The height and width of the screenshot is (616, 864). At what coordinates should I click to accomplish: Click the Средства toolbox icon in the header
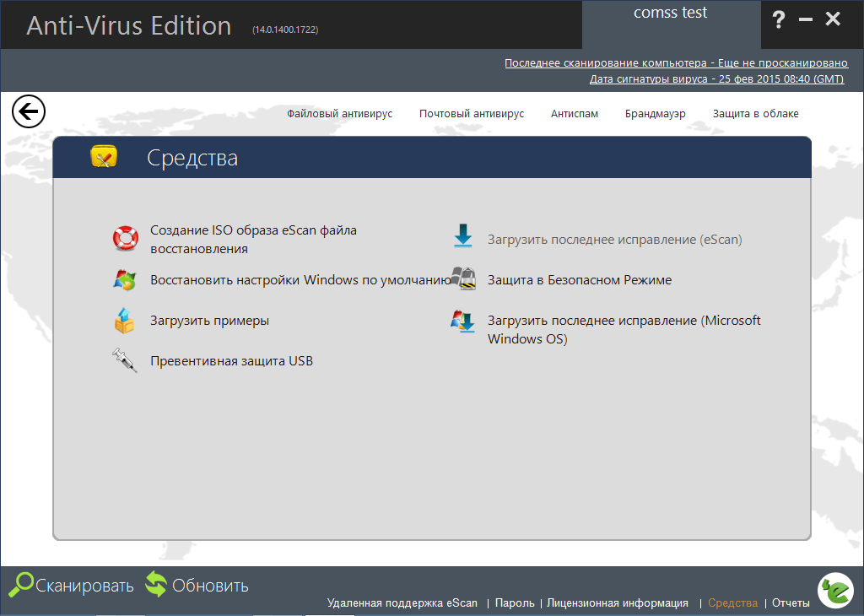tap(103, 156)
